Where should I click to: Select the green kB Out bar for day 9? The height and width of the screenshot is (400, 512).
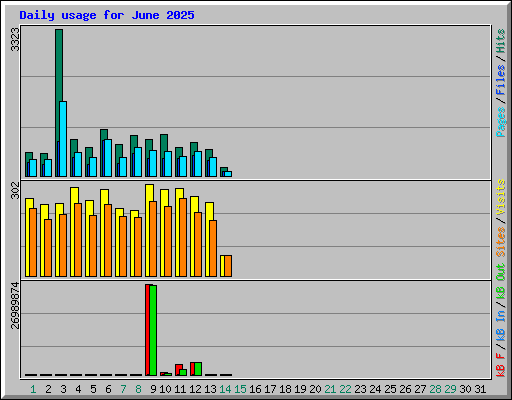point(153,330)
